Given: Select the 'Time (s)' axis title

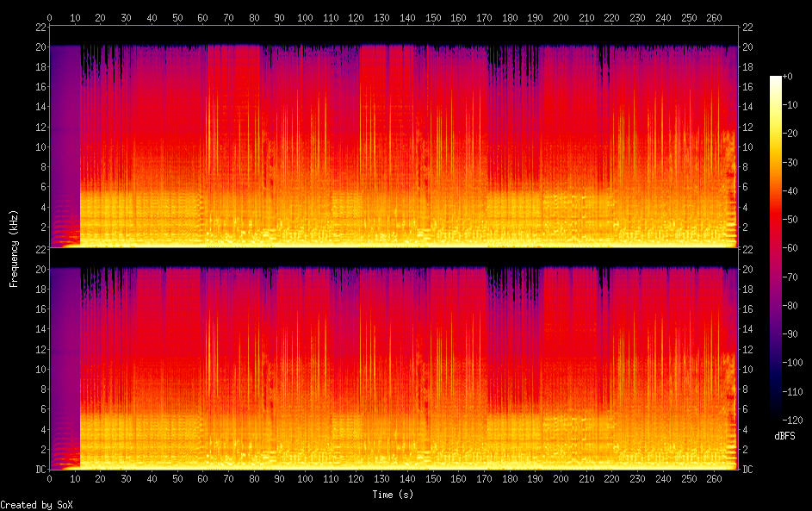Looking at the screenshot, I should (393, 495).
